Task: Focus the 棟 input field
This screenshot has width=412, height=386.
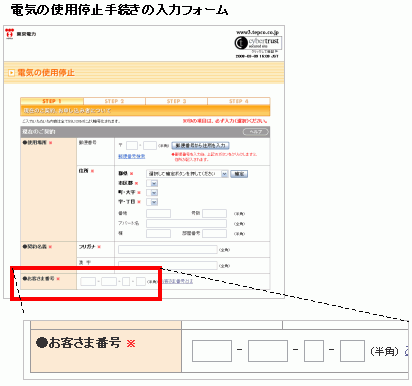Action: pyautogui.click(x=158, y=233)
